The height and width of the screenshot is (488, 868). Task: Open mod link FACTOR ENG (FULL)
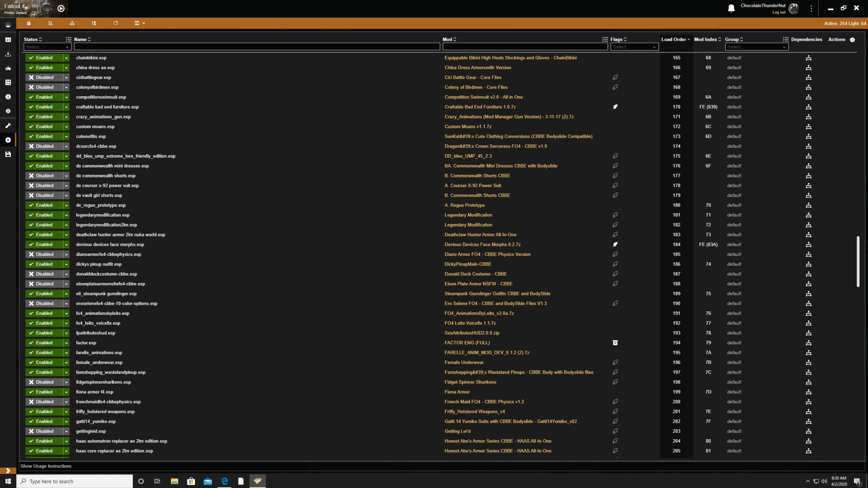(467, 343)
